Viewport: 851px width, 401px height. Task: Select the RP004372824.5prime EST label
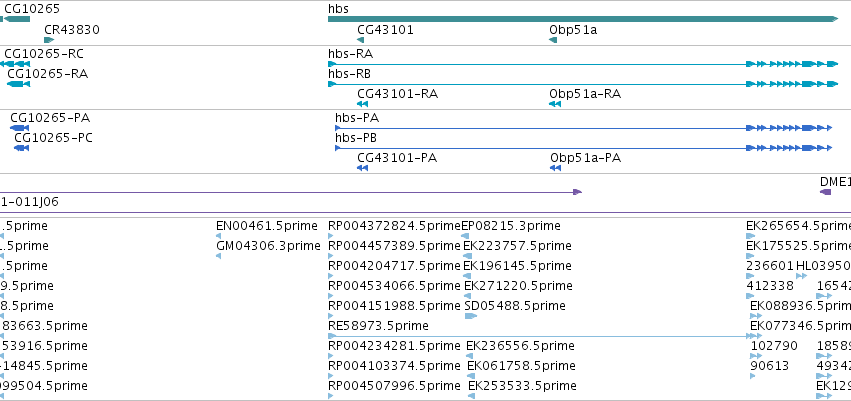point(395,226)
